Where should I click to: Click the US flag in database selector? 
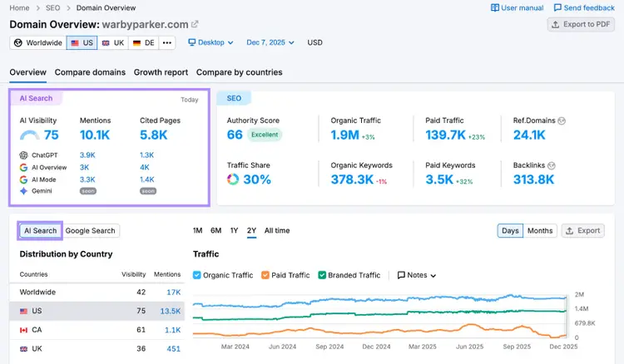pos(75,43)
